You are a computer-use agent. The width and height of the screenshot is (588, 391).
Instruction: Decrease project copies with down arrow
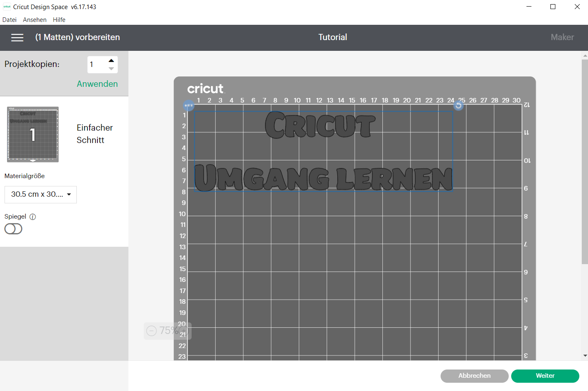111,69
